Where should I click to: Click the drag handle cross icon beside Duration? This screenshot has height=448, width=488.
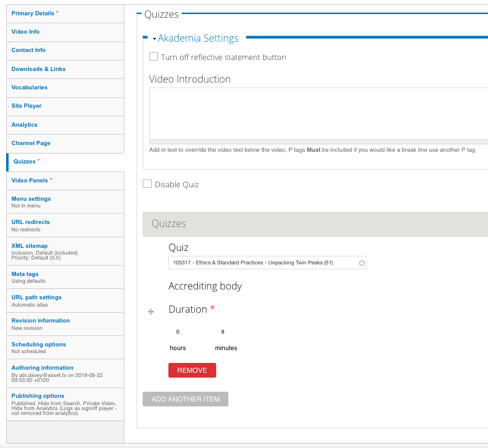pyautogui.click(x=151, y=312)
